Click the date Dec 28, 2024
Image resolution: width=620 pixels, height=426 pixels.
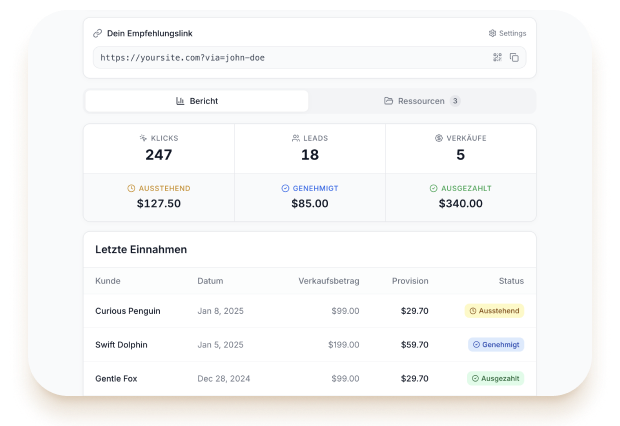click(x=224, y=379)
